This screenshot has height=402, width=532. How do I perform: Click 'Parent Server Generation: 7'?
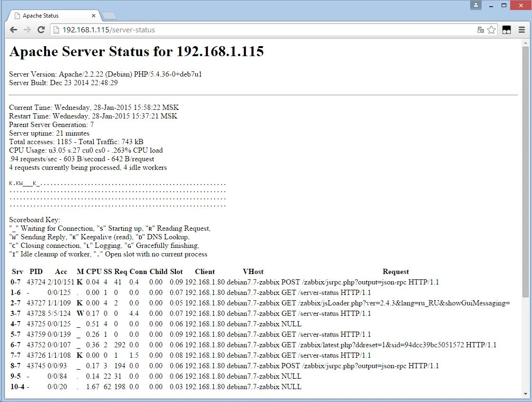[x=51, y=125]
